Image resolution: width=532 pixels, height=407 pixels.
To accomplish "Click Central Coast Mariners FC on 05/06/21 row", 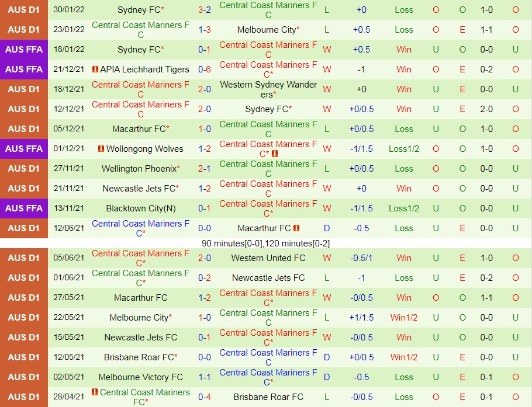I will (x=141, y=258).
